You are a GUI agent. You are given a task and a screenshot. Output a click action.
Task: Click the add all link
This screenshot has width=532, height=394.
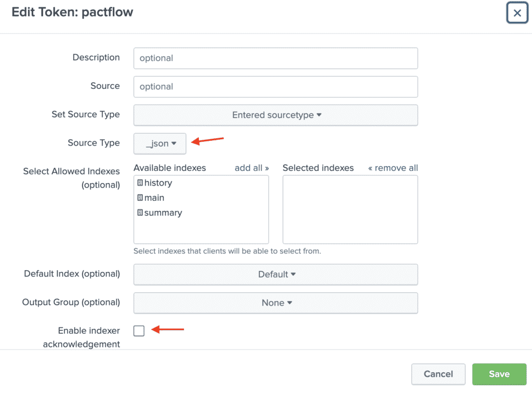[251, 168]
